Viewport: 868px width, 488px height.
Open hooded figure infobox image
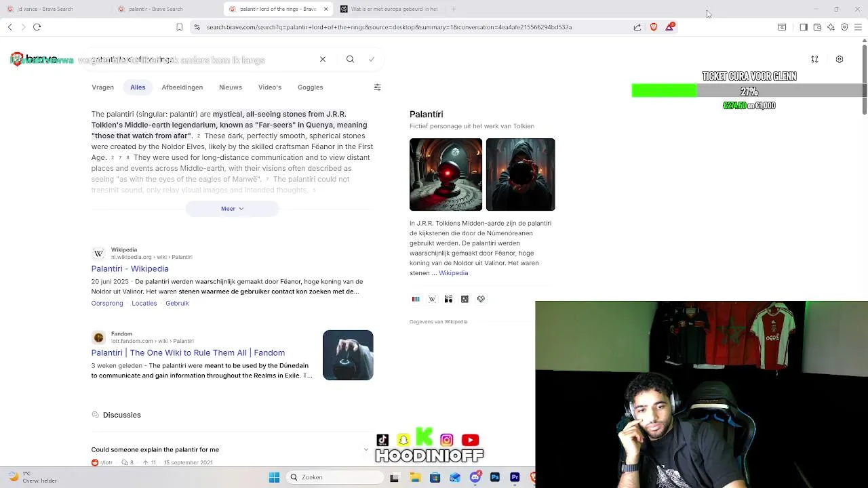click(x=520, y=175)
